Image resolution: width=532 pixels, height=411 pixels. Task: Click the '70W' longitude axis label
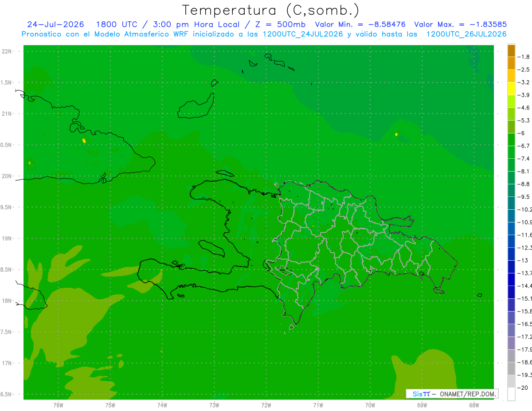click(x=370, y=405)
